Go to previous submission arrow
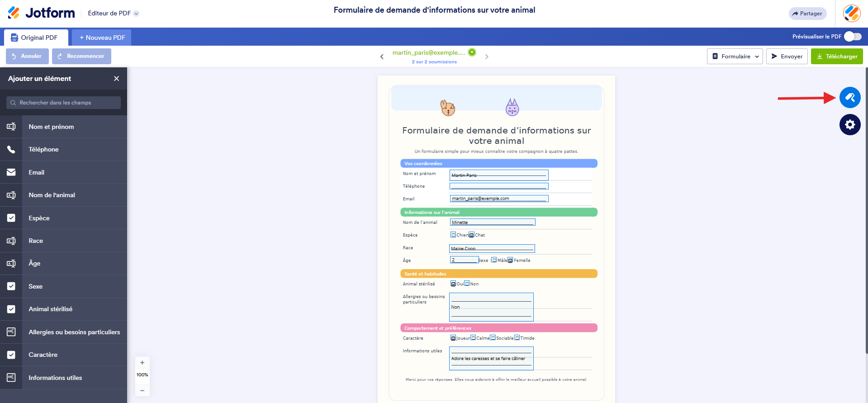 tap(382, 57)
